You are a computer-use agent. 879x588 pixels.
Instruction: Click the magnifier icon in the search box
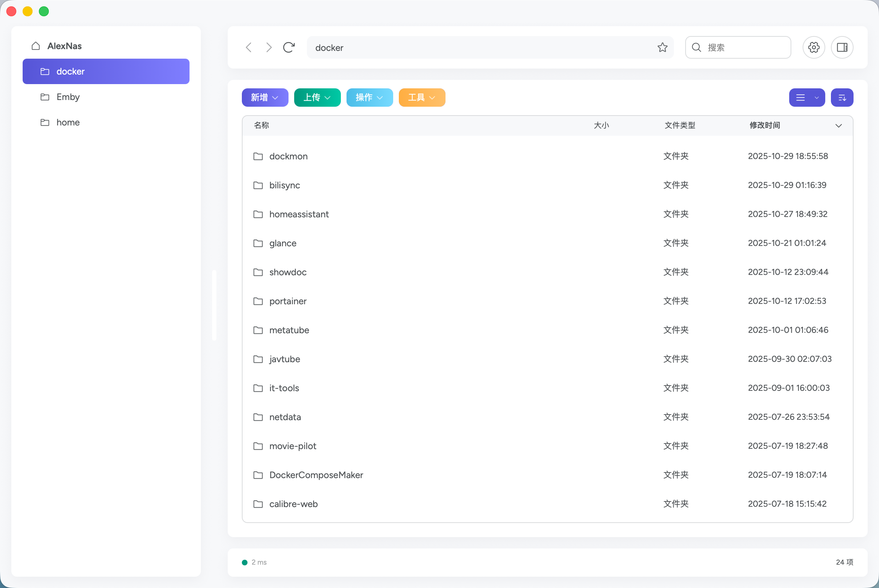tap(696, 47)
